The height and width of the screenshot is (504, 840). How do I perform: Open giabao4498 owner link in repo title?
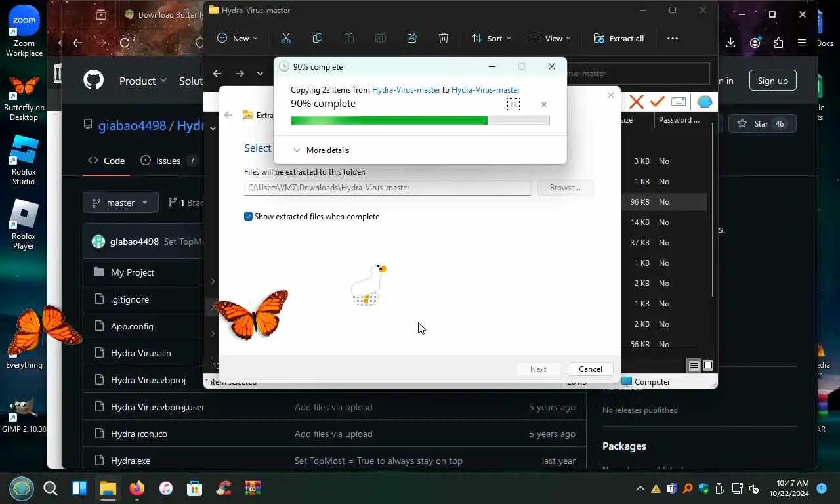tap(132, 125)
